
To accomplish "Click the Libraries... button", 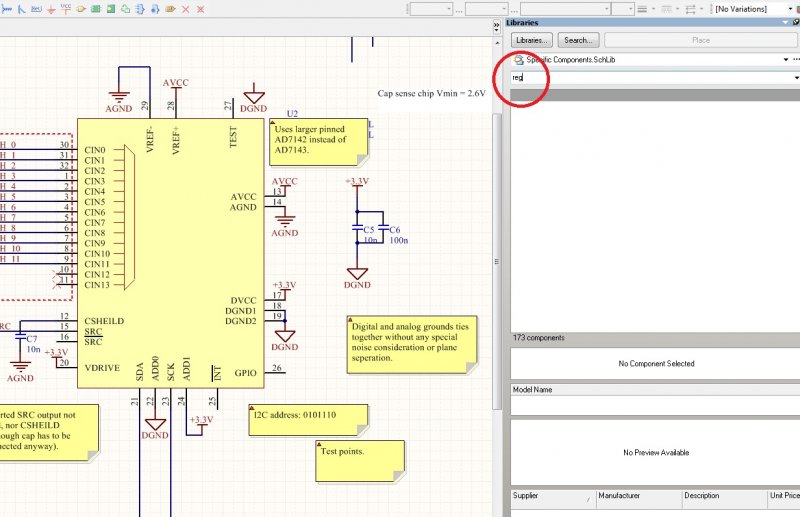I will tap(532, 40).
